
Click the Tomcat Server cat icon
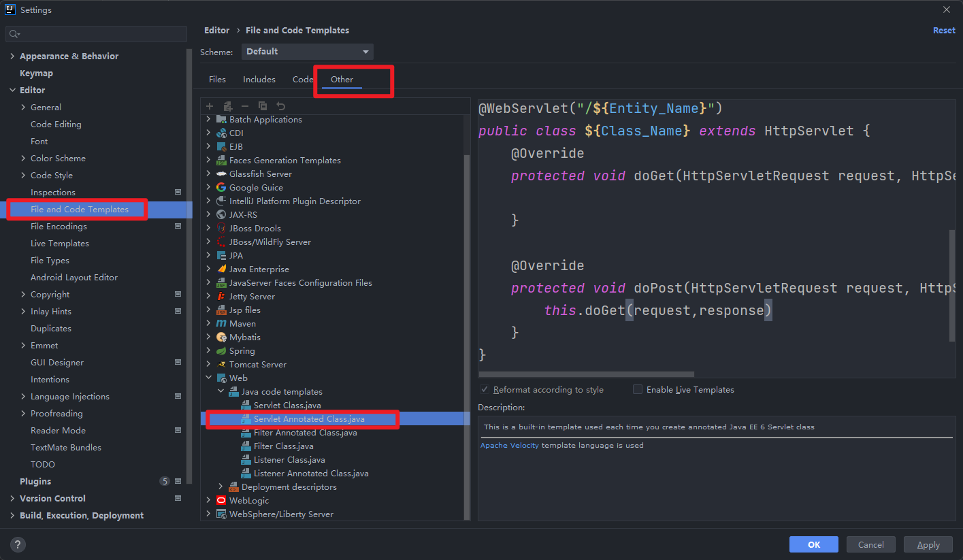pyautogui.click(x=221, y=365)
